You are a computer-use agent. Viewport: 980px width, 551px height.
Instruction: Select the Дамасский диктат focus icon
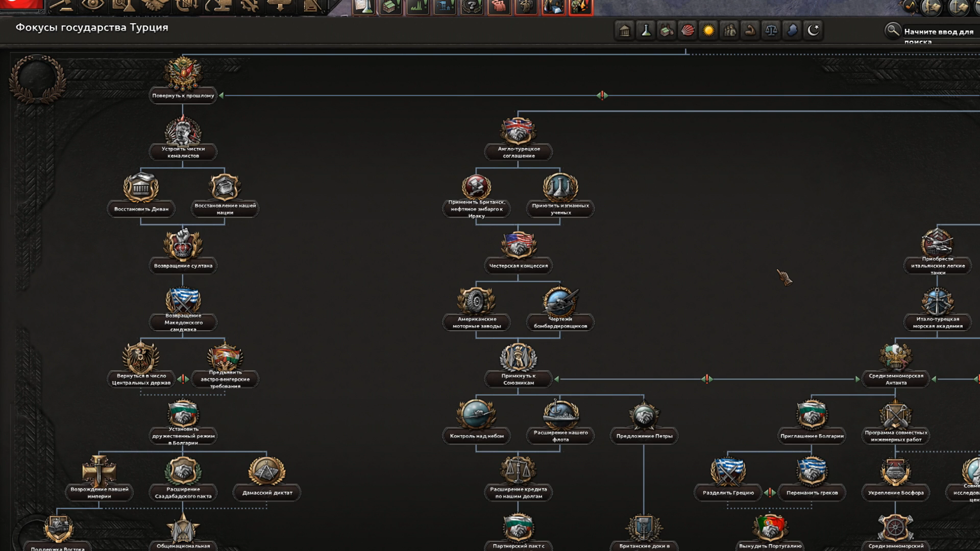[266, 470]
